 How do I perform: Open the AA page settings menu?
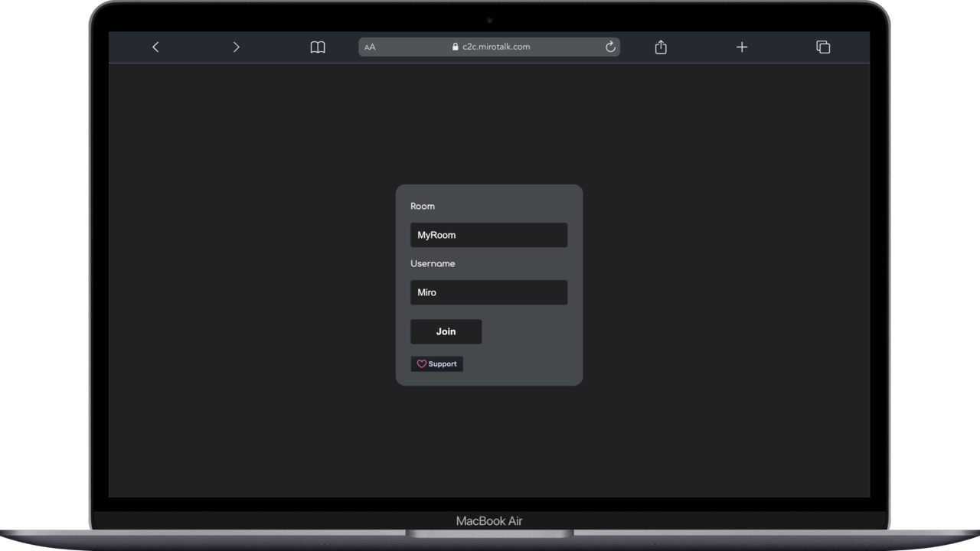pos(370,47)
